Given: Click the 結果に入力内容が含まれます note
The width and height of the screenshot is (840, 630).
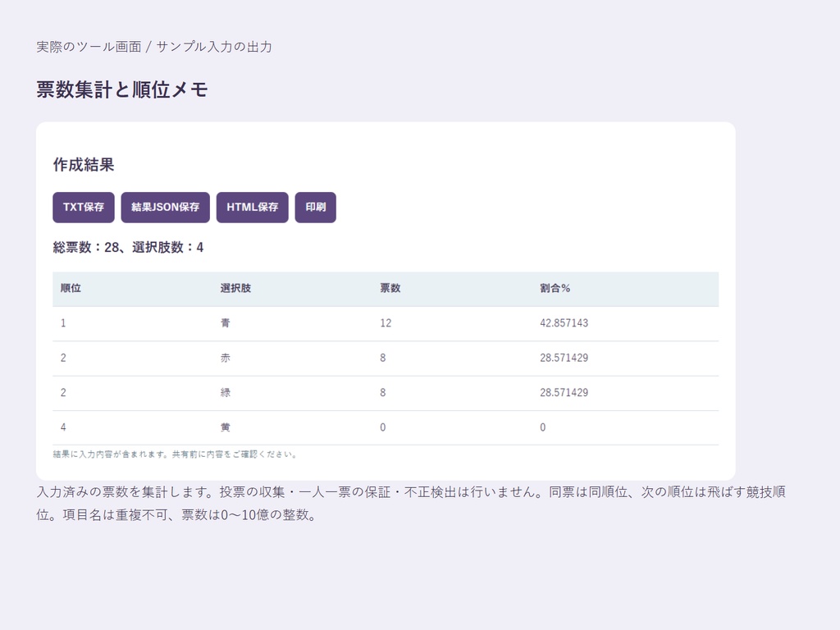Looking at the screenshot, I should [x=175, y=454].
